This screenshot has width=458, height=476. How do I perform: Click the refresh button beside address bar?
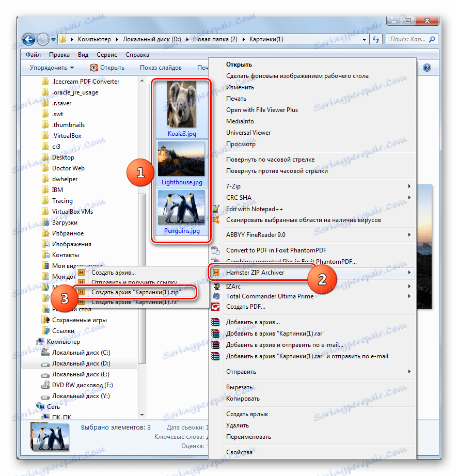point(376,39)
